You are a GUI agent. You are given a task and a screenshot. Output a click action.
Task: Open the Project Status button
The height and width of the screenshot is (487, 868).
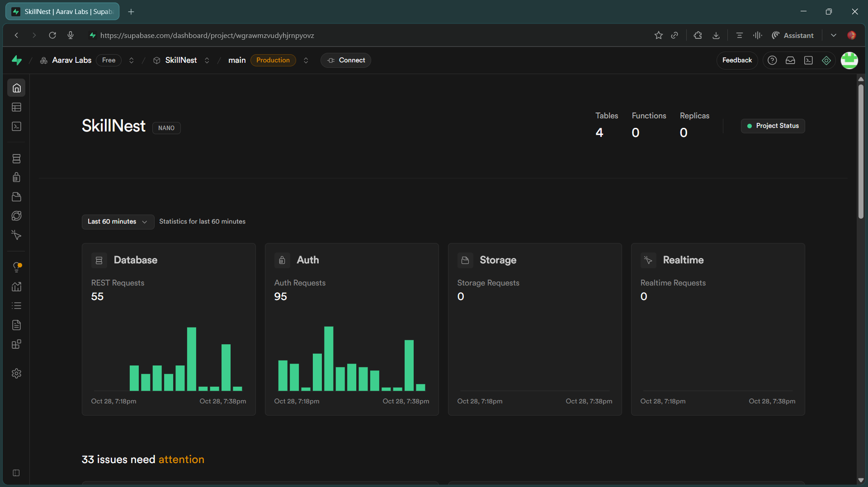[x=773, y=126]
